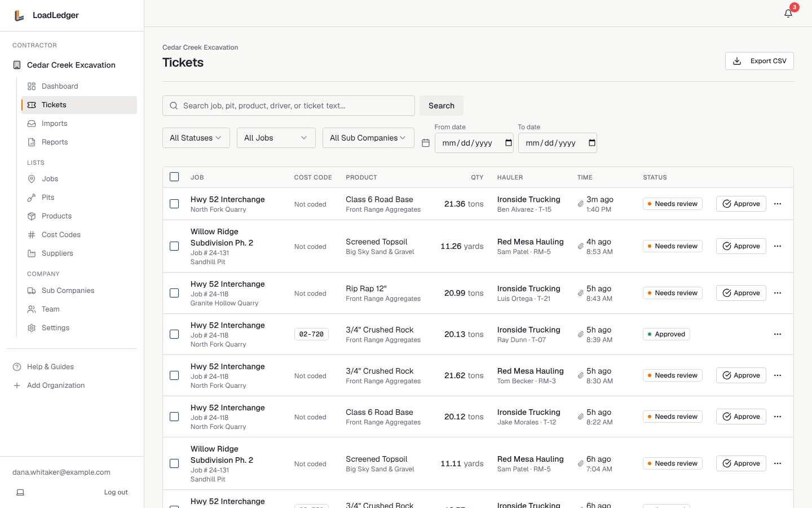The height and width of the screenshot is (508, 812).
Task: Open more options for the Jake Morales ticket
Action: pyautogui.click(x=778, y=417)
